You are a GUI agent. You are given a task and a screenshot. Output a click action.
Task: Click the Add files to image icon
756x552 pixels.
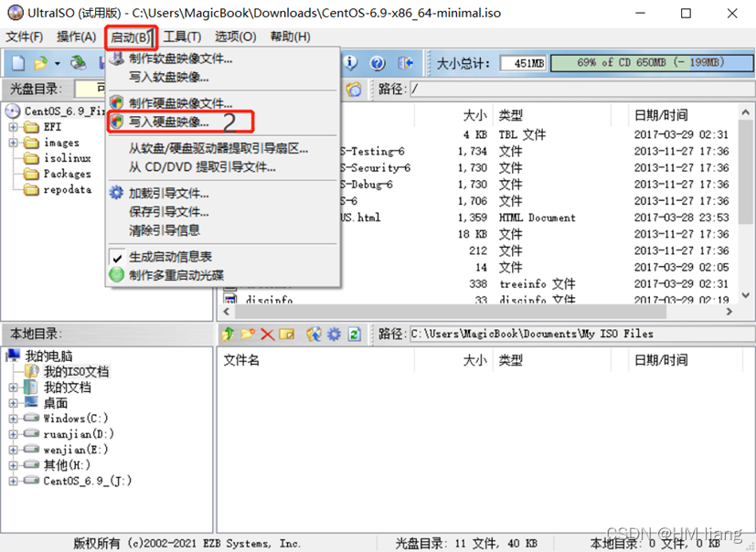click(x=314, y=334)
